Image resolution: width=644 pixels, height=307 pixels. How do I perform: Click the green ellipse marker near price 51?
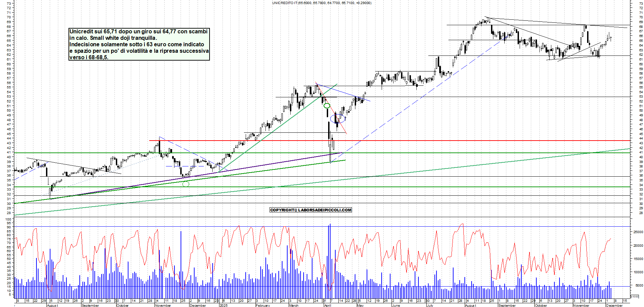(327, 106)
